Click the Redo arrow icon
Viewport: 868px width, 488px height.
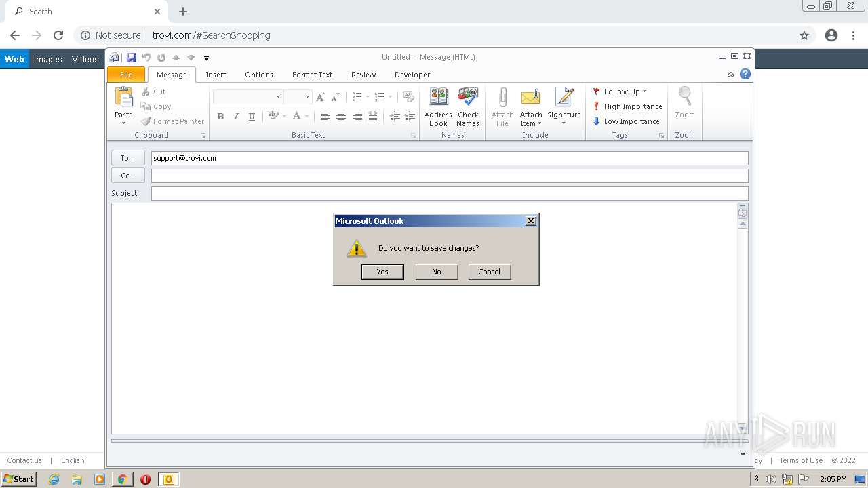(x=161, y=58)
